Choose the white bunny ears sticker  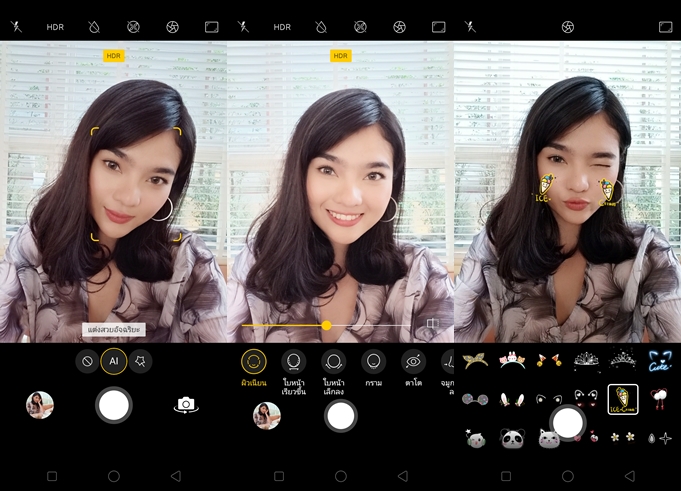[513, 399]
